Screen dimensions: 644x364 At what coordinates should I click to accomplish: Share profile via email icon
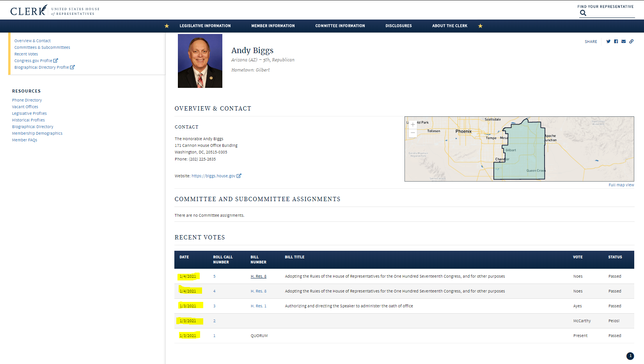(x=624, y=41)
